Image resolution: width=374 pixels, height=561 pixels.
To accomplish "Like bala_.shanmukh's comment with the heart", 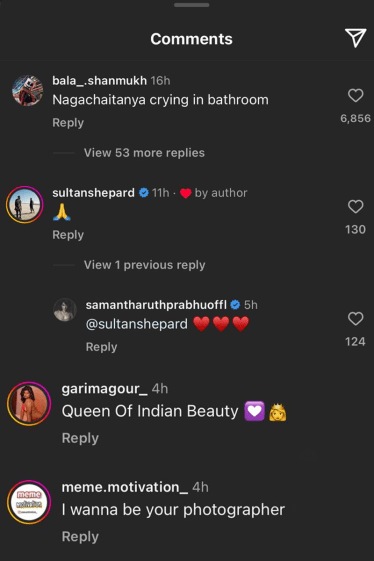I will [x=355, y=96].
